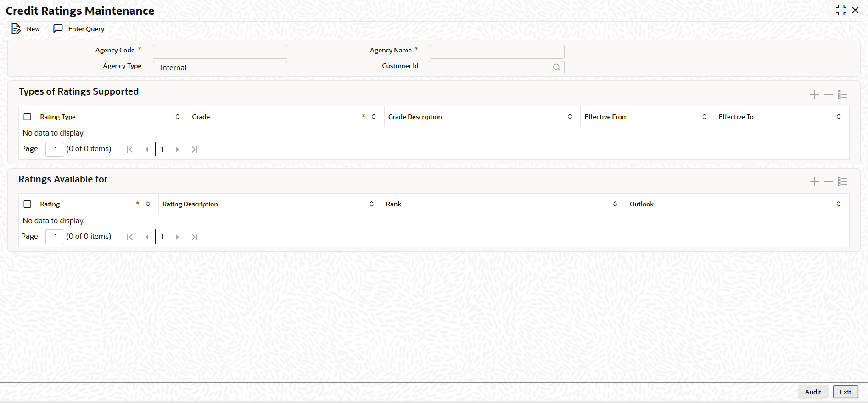Sort by Rating column
The image size is (868, 403).
coord(148,204)
